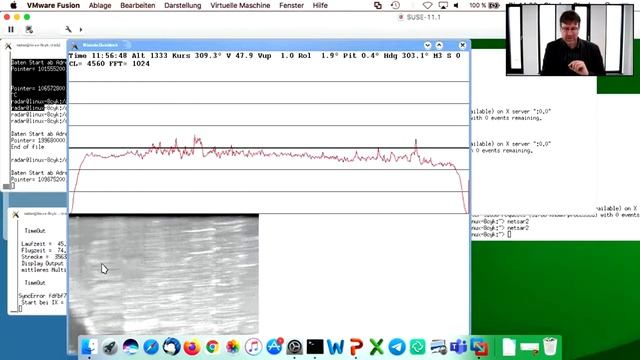Open the Virtuelle Maschine menu
Image resolution: width=640 pixels, height=360 pixels.
(x=240, y=5)
